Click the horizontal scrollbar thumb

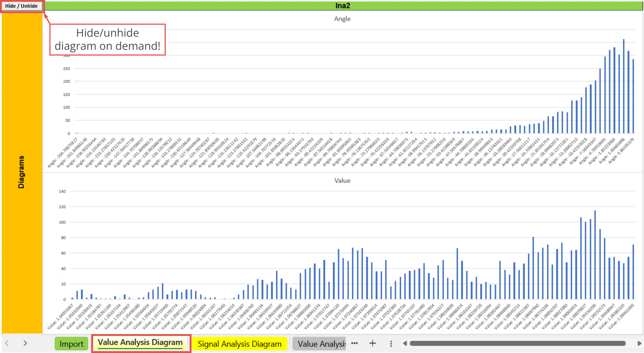coord(518,343)
